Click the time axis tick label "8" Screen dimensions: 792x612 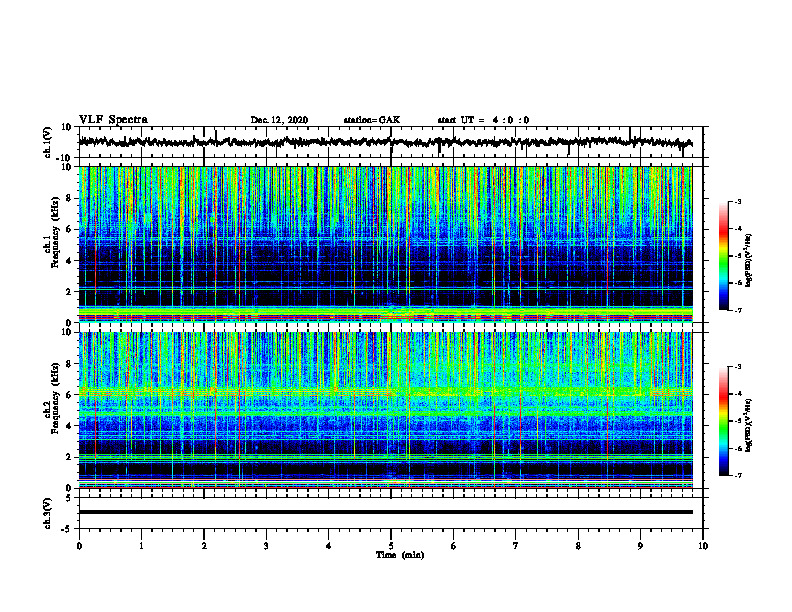(x=578, y=546)
